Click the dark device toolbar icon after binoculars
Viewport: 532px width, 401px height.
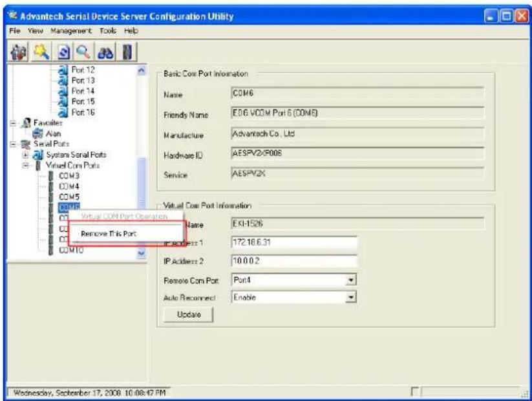(127, 52)
